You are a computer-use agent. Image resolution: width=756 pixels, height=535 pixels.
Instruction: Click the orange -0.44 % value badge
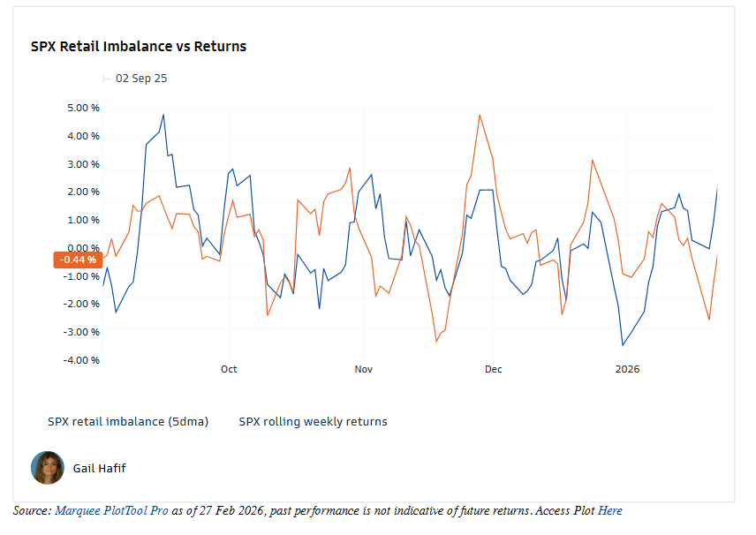tap(78, 260)
